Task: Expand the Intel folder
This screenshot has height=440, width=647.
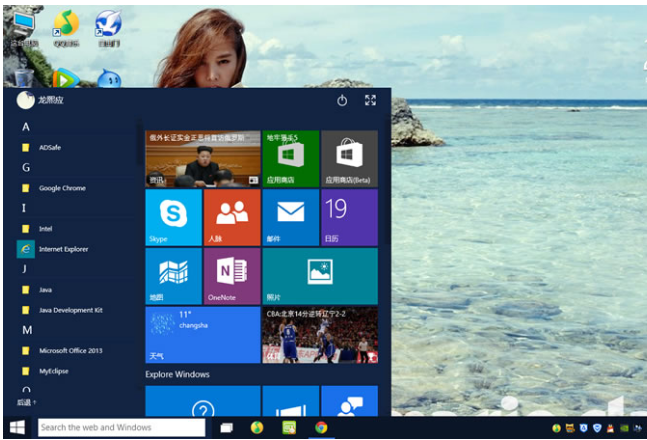Action: coord(45,228)
